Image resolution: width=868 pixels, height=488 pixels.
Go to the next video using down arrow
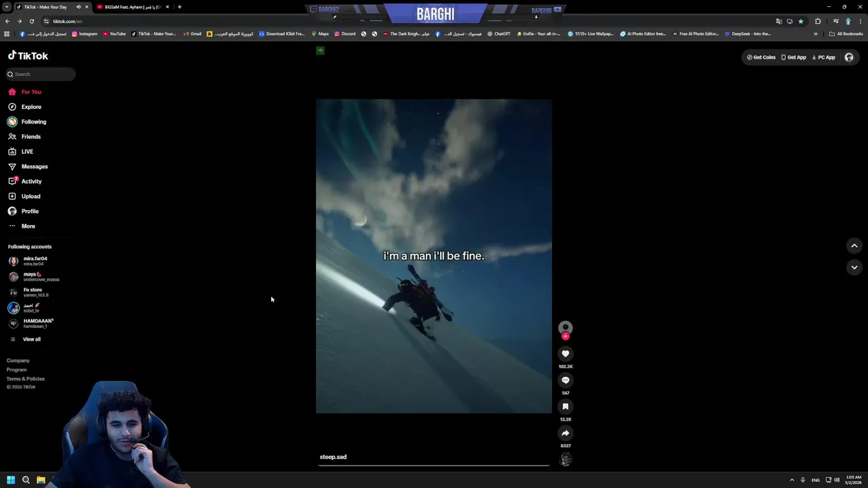[x=854, y=267]
